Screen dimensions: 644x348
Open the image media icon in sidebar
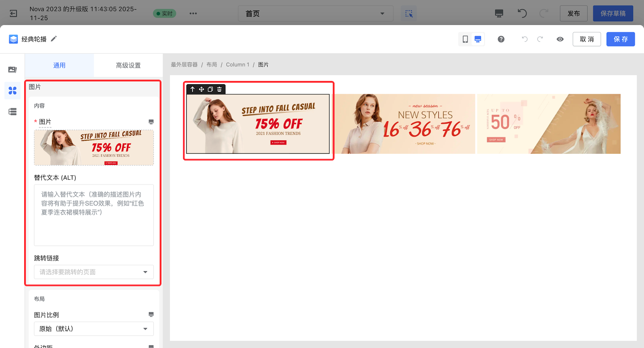click(x=12, y=70)
